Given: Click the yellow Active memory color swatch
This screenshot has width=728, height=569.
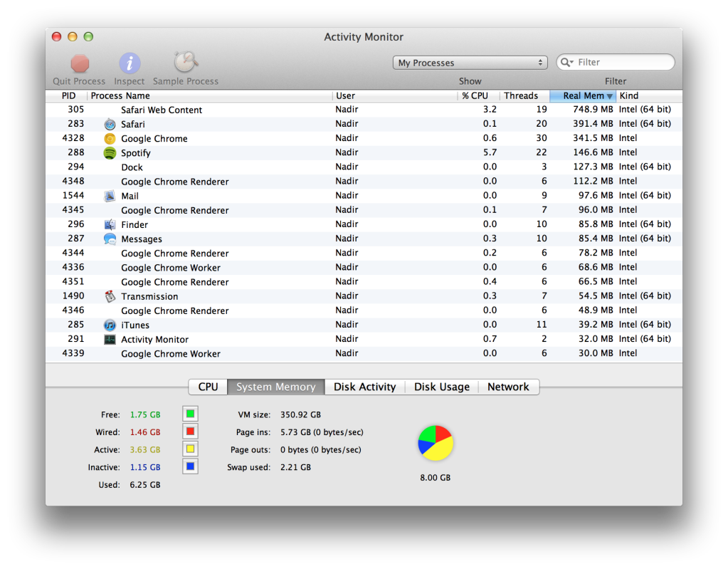Looking at the screenshot, I should point(190,449).
